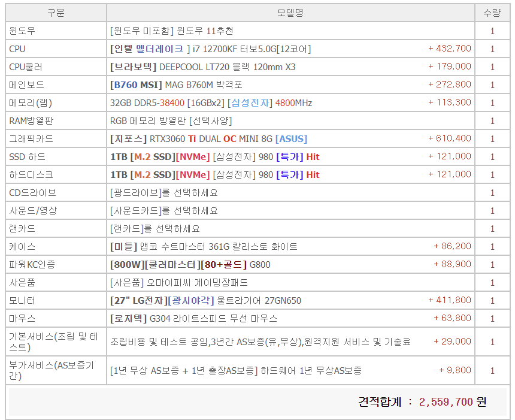
Task: Select the 윈도우 row label
Action: [x=22, y=31]
